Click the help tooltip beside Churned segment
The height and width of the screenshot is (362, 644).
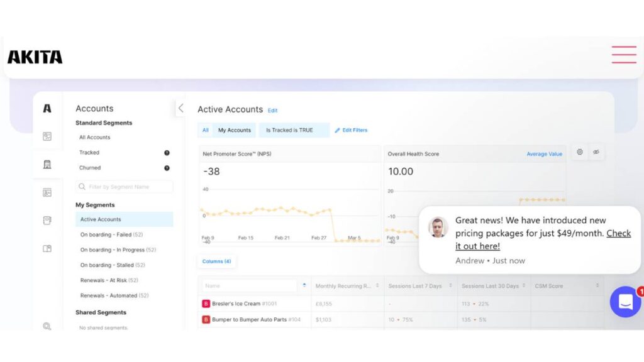pos(166,168)
